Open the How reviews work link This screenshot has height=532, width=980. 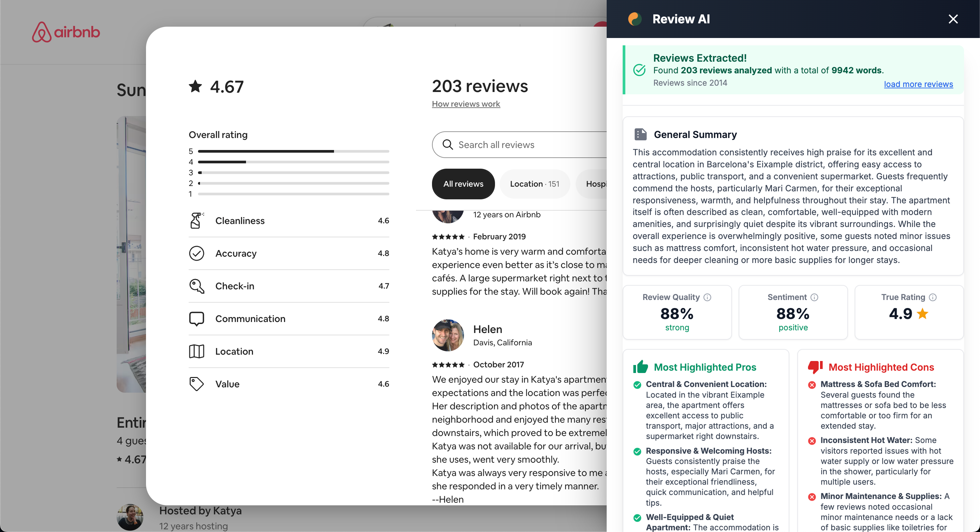466,104
